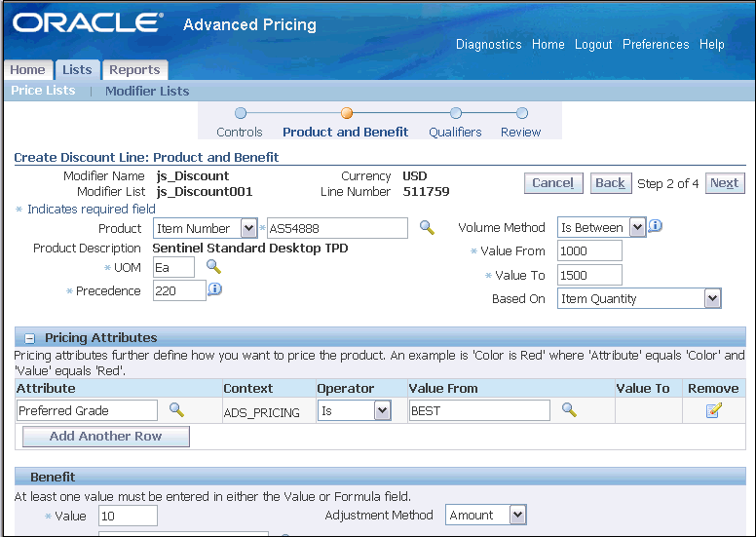Click the Value To field with 1500
This screenshot has width=756, height=537.
point(589,275)
